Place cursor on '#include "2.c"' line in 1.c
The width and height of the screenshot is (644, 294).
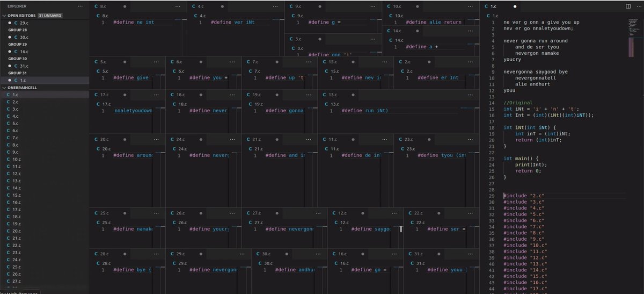524,195
